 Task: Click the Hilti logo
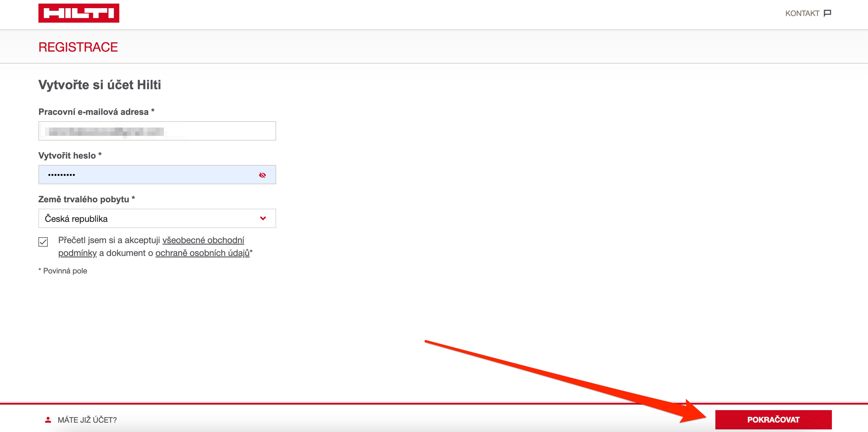tap(79, 13)
